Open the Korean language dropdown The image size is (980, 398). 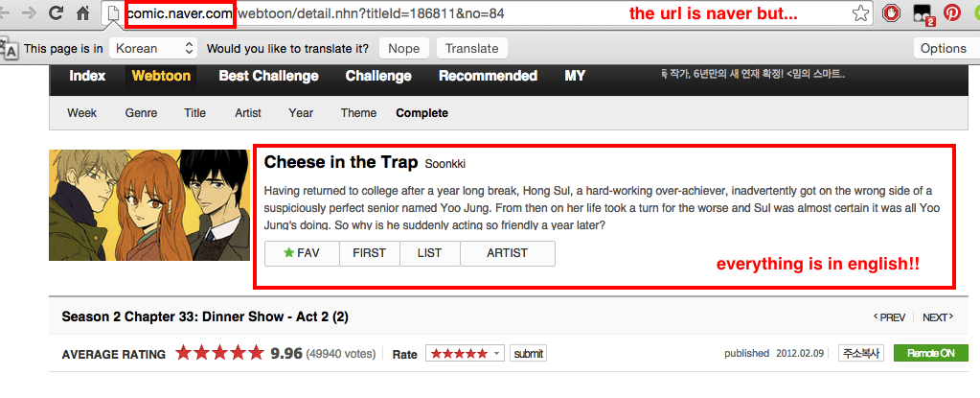pos(153,48)
